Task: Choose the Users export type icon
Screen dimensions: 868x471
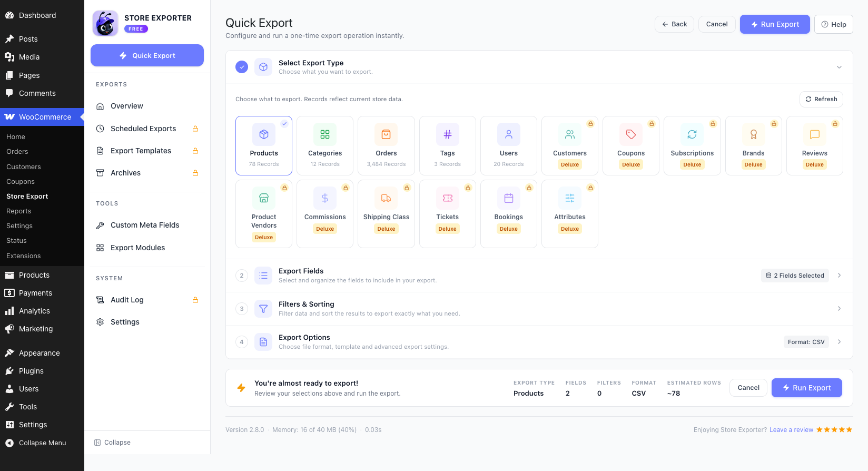Action: point(509,134)
